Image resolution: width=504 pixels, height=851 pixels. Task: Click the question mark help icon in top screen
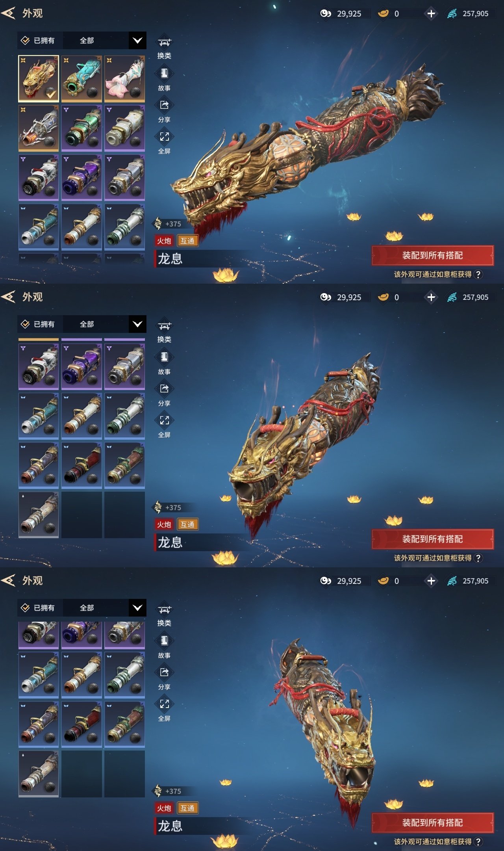point(478,275)
